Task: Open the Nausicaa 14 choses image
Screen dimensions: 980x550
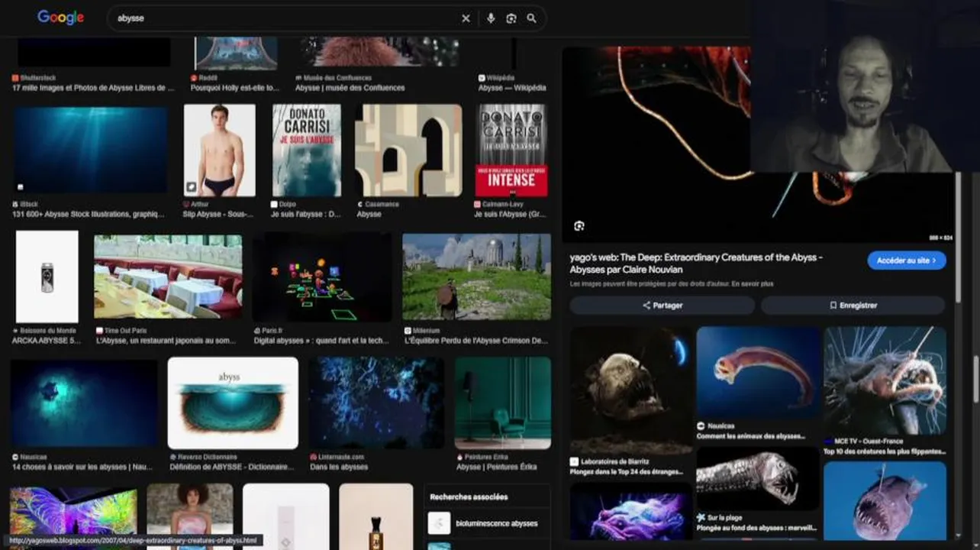Action: point(84,403)
